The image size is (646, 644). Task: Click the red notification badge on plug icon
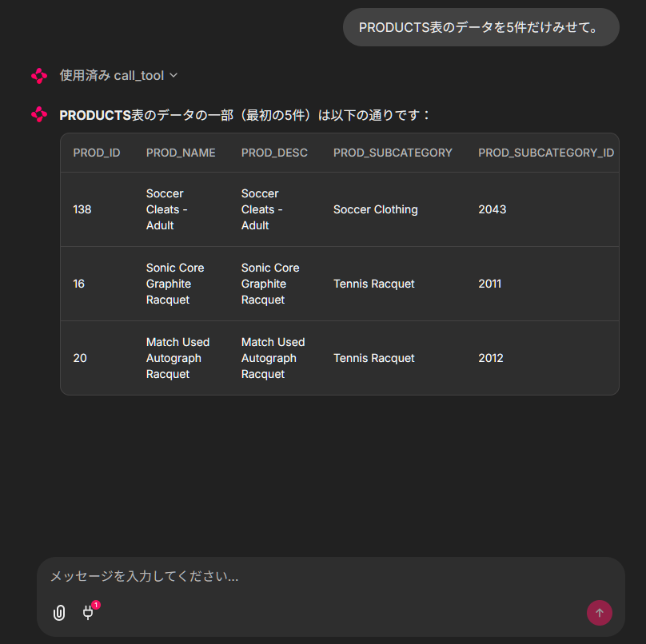[96, 605]
